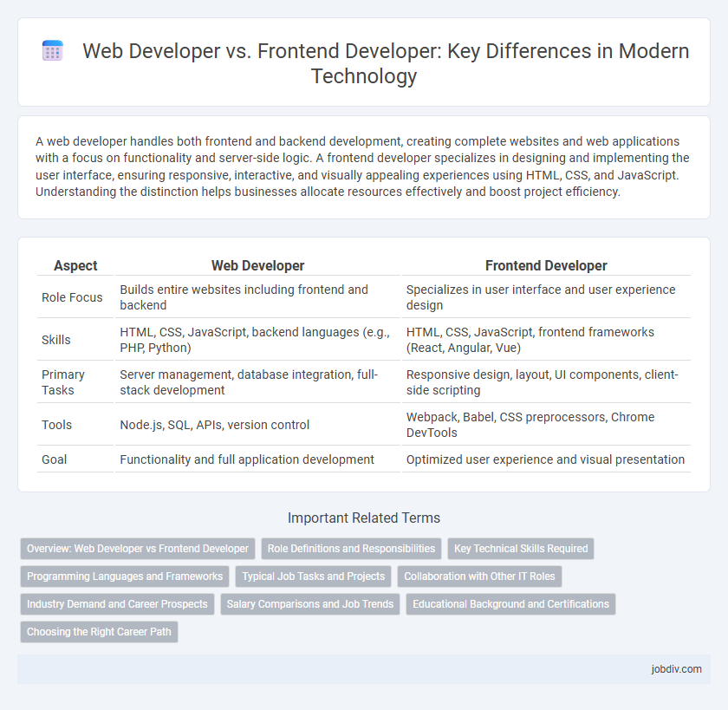Viewport: 728px width, 710px height.
Task: Click 'Builds entire websites including frontend and backend' cell
Action: pyautogui.click(x=257, y=297)
